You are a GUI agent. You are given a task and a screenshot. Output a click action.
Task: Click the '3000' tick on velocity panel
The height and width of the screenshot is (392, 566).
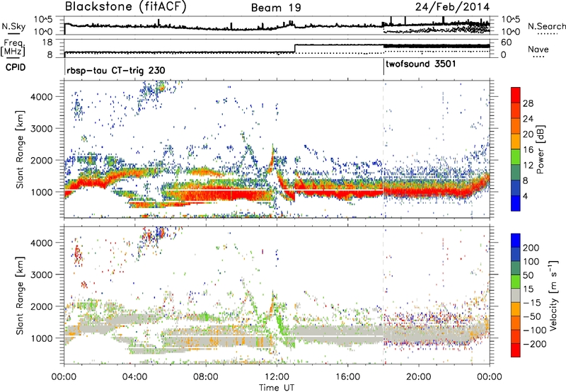tap(41, 275)
